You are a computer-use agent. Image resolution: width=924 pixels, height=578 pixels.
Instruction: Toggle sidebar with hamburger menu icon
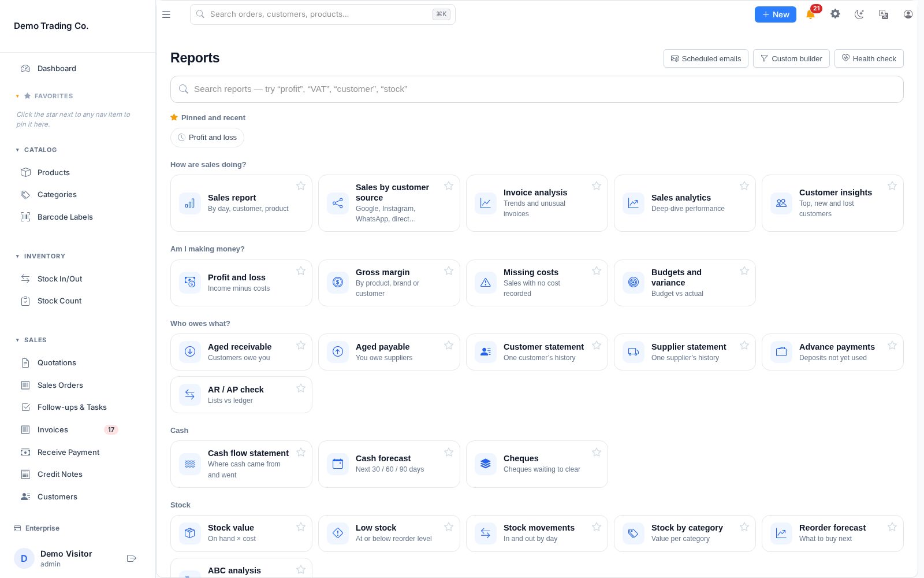(166, 14)
